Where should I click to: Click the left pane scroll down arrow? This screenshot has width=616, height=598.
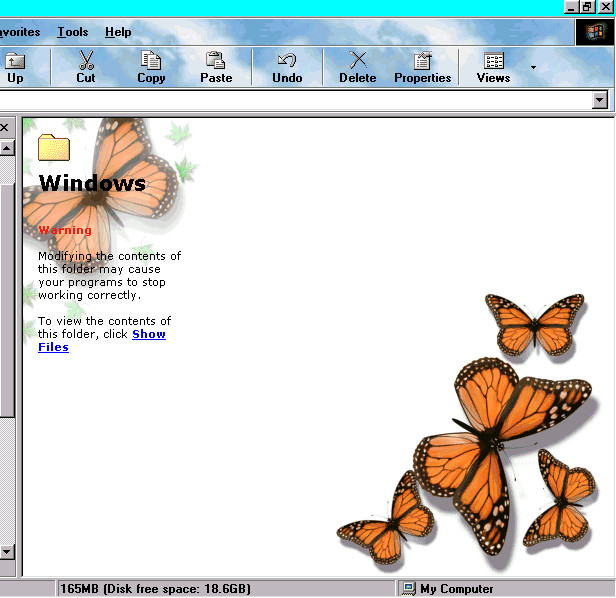coord(7,552)
